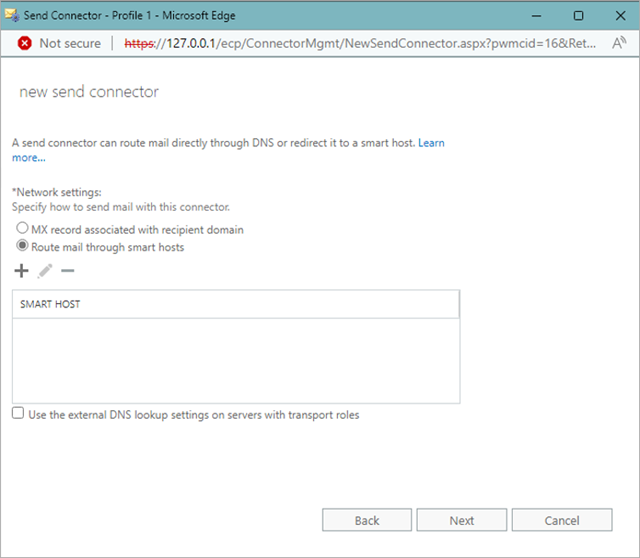This screenshot has width=640, height=558.
Task: Maximize the Send Connector window
Action: (578, 15)
